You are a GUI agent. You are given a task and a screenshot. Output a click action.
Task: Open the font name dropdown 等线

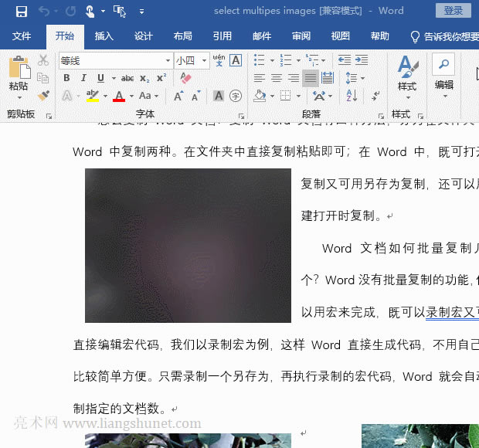click(168, 60)
